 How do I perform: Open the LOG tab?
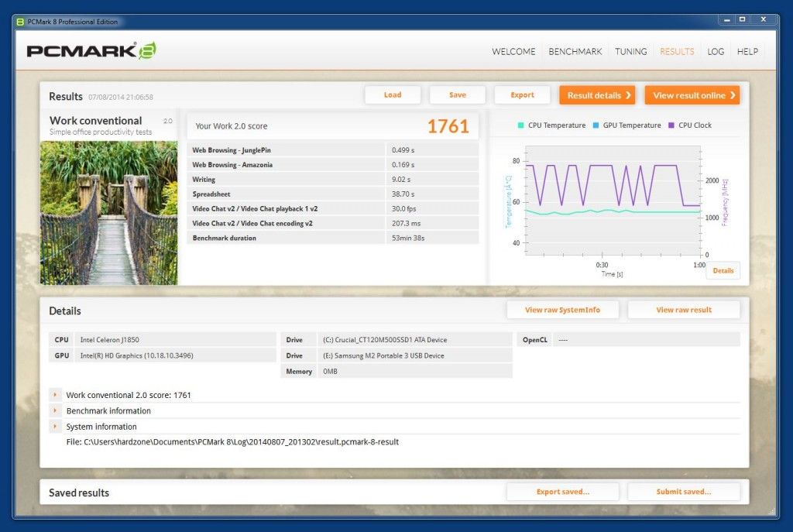(x=716, y=52)
